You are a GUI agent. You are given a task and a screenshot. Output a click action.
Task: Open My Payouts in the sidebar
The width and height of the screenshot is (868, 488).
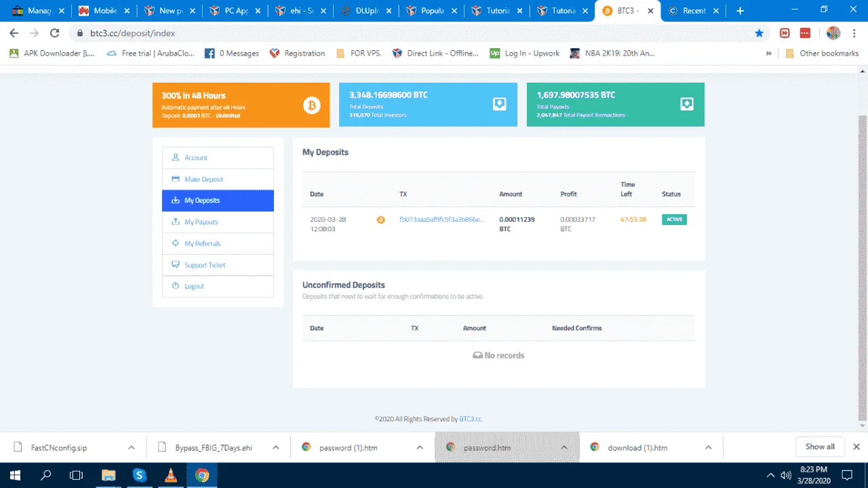[218, 222]
